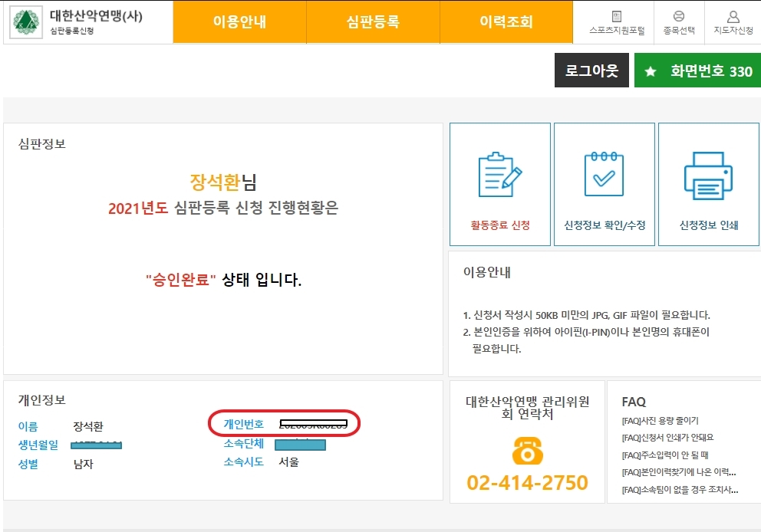Open 지도자신청 person icon
761x532 pixels.
733,17
